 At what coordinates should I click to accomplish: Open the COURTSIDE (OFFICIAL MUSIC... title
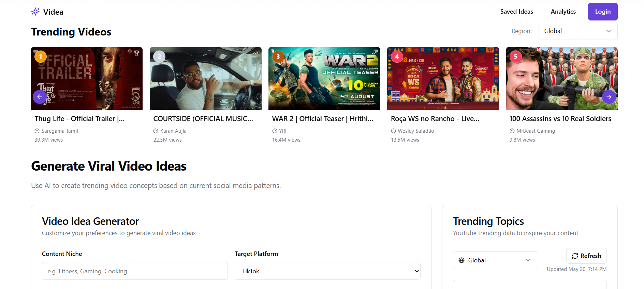pyautogui.click(x=203, y=119)
